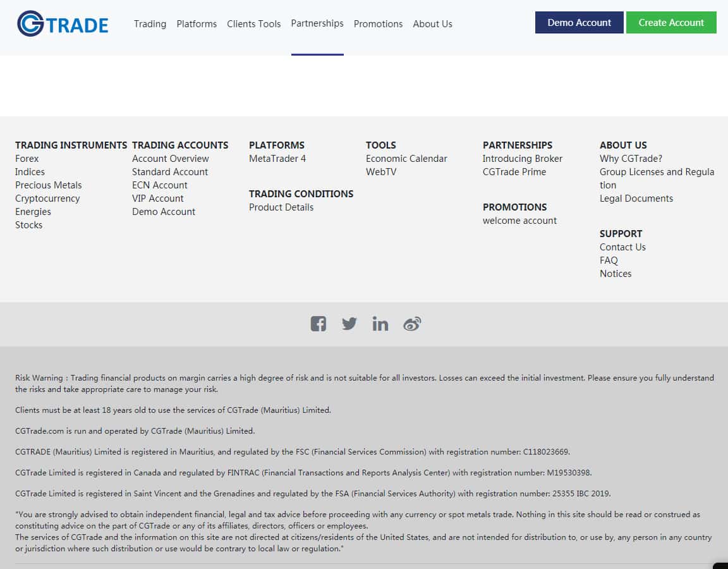The height and width of the screenshot is (569, 728).
Task: Open the Introducing Broker link
Action: coord(523,159)
